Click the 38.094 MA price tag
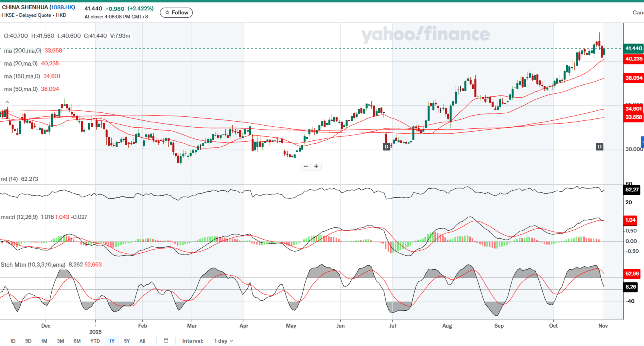This screenshot has width=644, height=346. [634, 78]
